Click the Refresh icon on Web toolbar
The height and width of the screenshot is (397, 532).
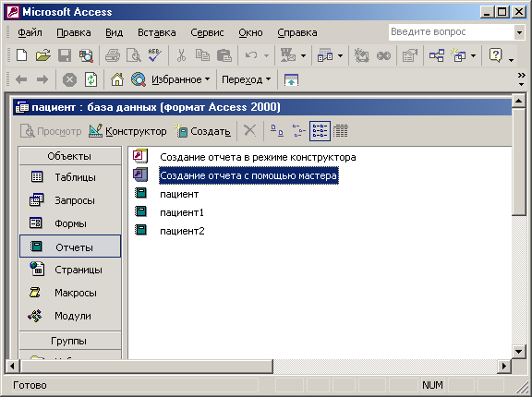(91, 79)
